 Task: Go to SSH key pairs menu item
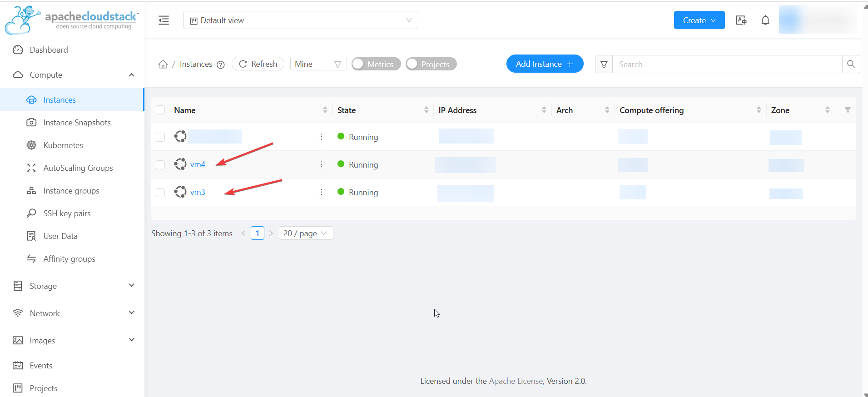tap(67, 213)
